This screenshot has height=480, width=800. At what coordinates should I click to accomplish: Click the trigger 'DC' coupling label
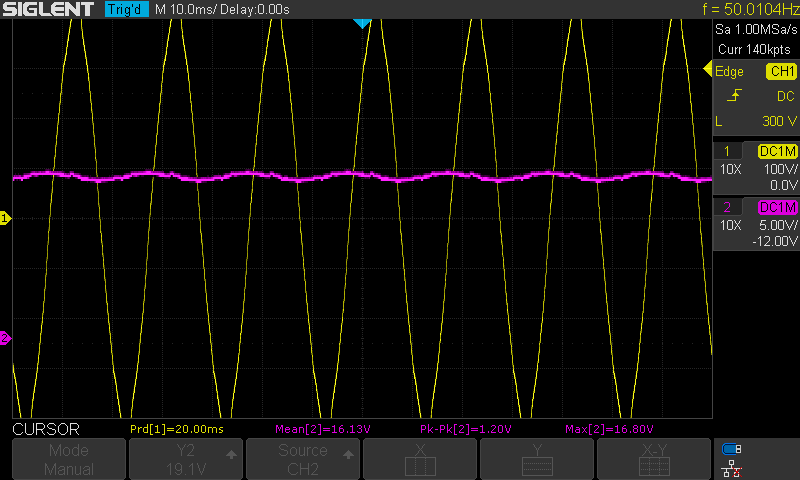click(786, 96)
